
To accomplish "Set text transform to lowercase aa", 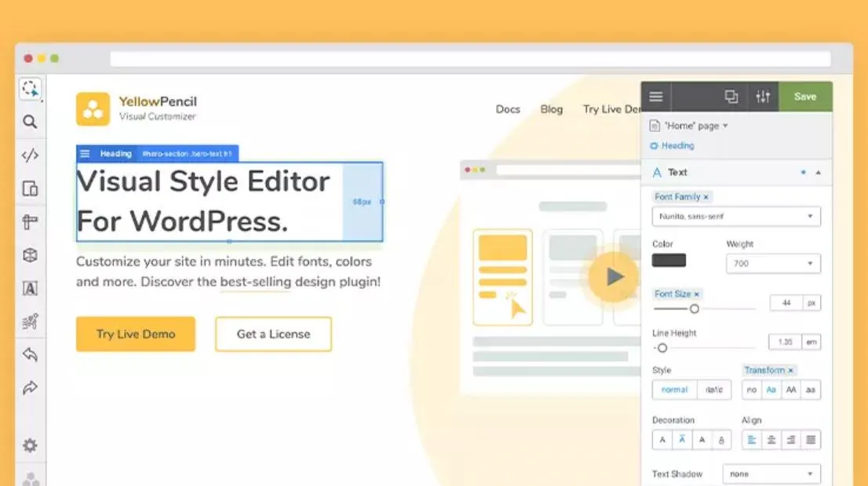I will tap(811, 389).
